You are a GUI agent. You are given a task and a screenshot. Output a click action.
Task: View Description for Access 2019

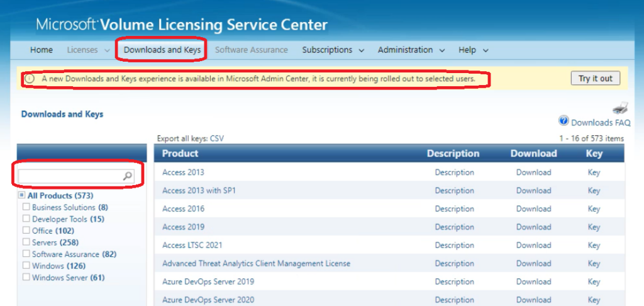point(454,227)
